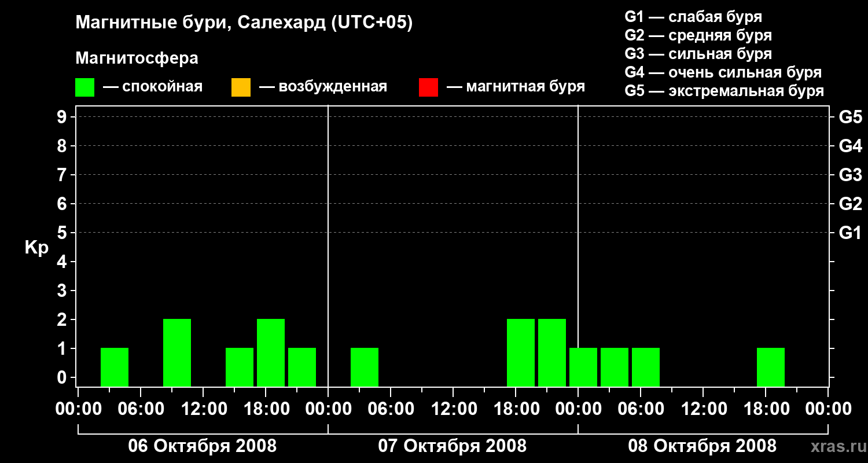Image resolution: width=868 pixels, height=463 pixels.
Task: Click the '00:00' label starting 08 Октября
Action: coord(578,409)
